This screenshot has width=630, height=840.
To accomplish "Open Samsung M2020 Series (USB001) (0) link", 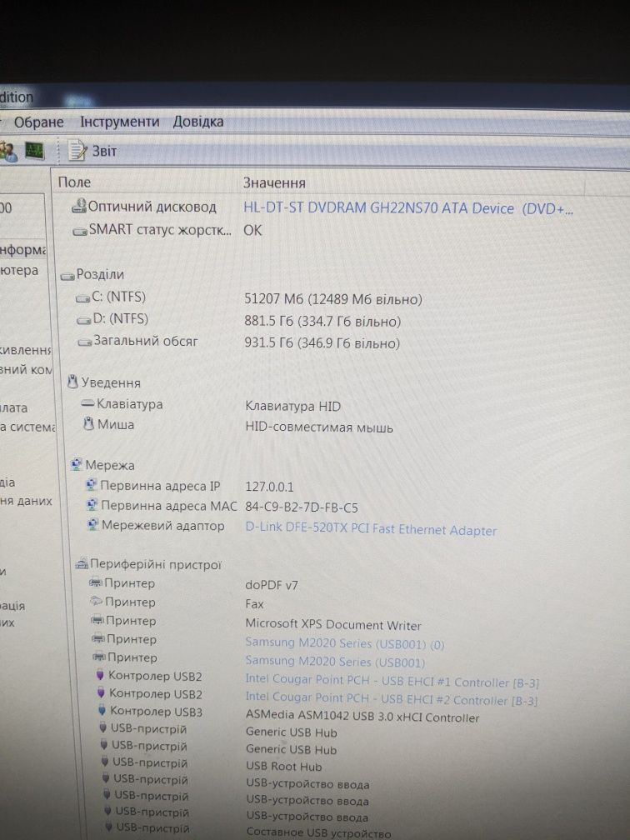I will [x=345, y=643].
